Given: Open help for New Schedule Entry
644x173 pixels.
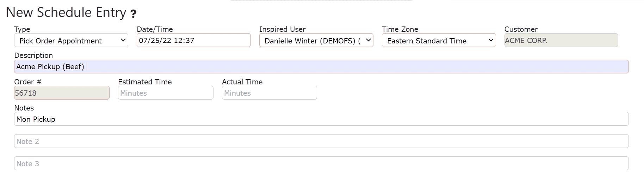Looking at the screenshot, I should [x=133, y=14].
